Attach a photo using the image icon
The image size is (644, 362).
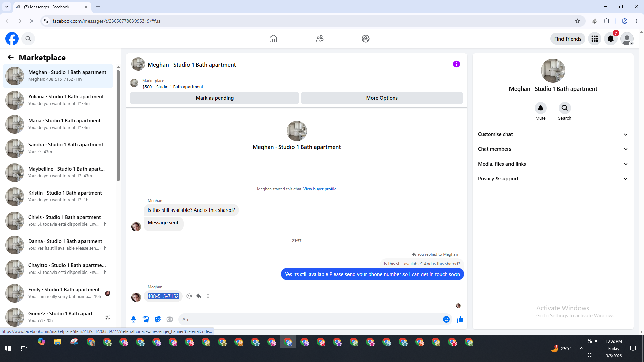point(146,319)
